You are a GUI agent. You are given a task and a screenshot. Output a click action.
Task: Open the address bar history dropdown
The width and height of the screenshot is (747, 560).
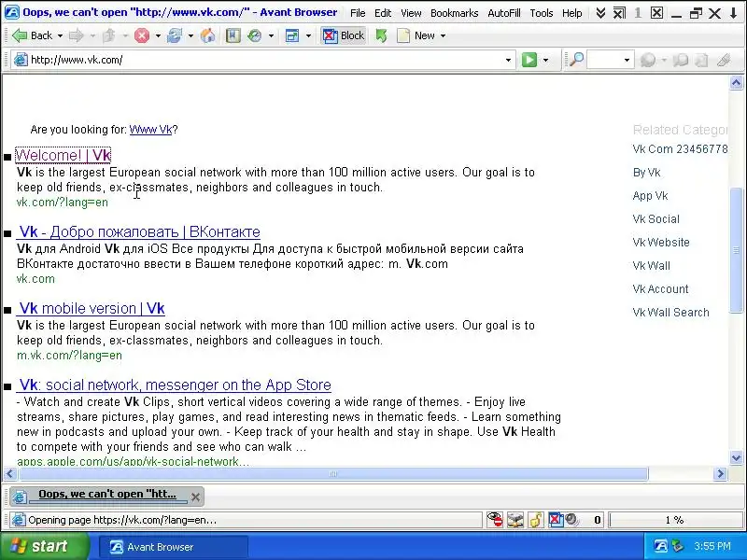pyautogui.click(x=508, y=60)
